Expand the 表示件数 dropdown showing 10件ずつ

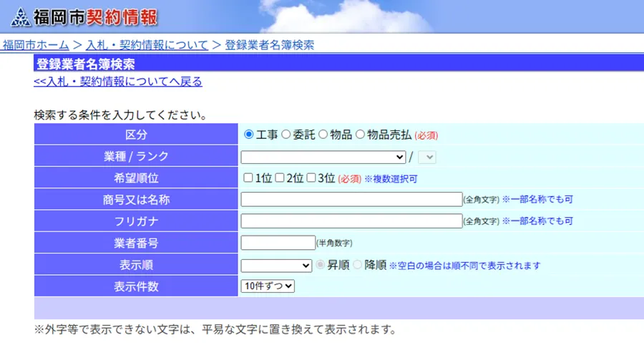coord(268,286)
